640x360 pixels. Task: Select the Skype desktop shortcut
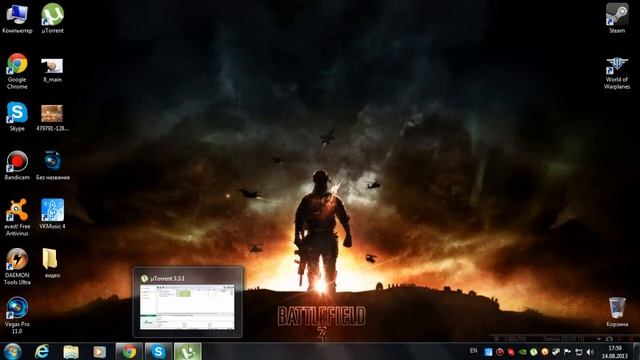pyautogui.click(x=17, y=117)
